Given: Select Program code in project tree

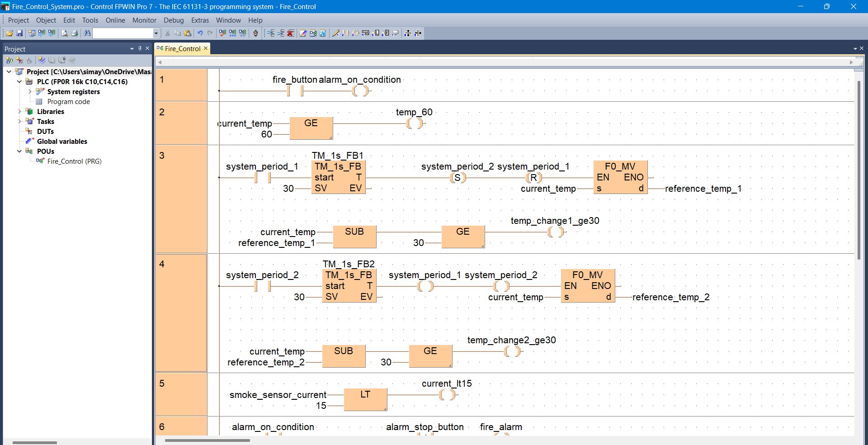Looking at the screenshot, I should point(69,101).
